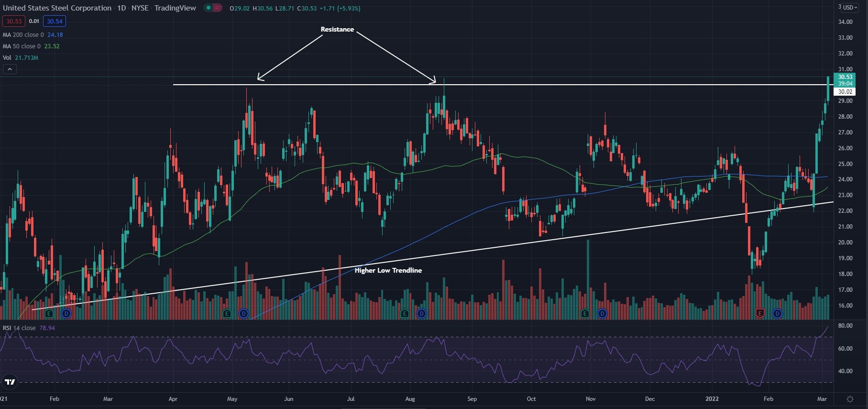Image resolution: width=868 pixels, height=409 pixels.
Task: Click the red 30.53 sell price button
Action: click(x=14, y=21)
